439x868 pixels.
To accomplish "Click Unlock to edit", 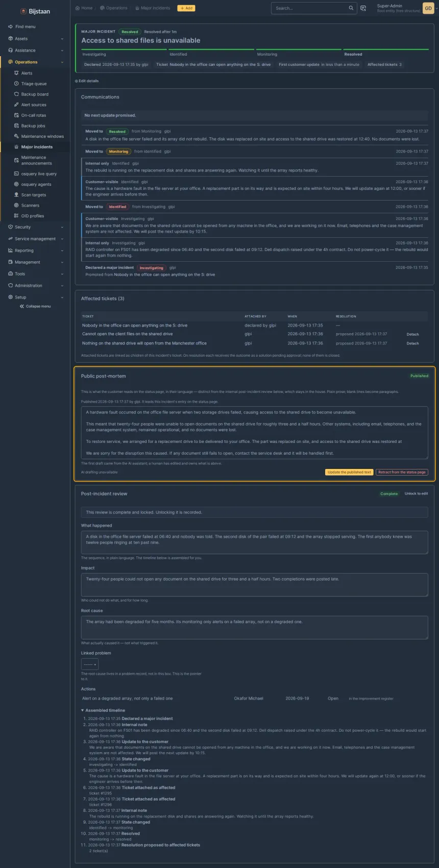I will pyautogui.click(x=417, y=493).
